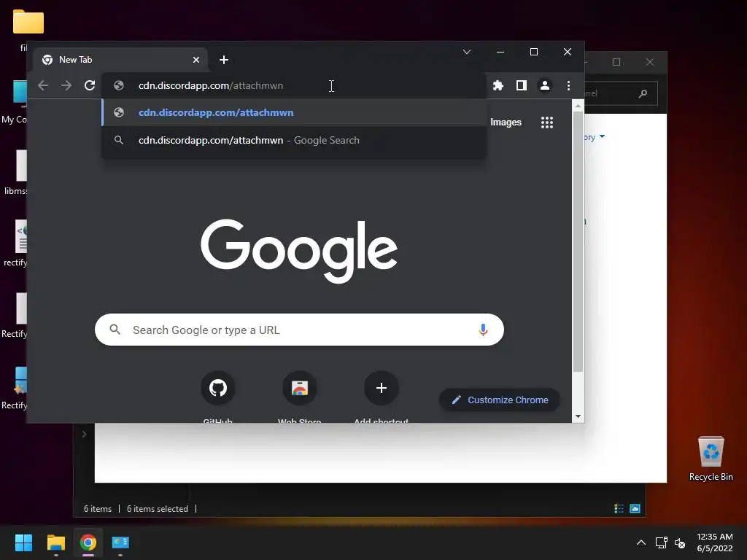
Task: Click Chrome's vertical scrollbar thumb
Action: (x=578, y=241)
